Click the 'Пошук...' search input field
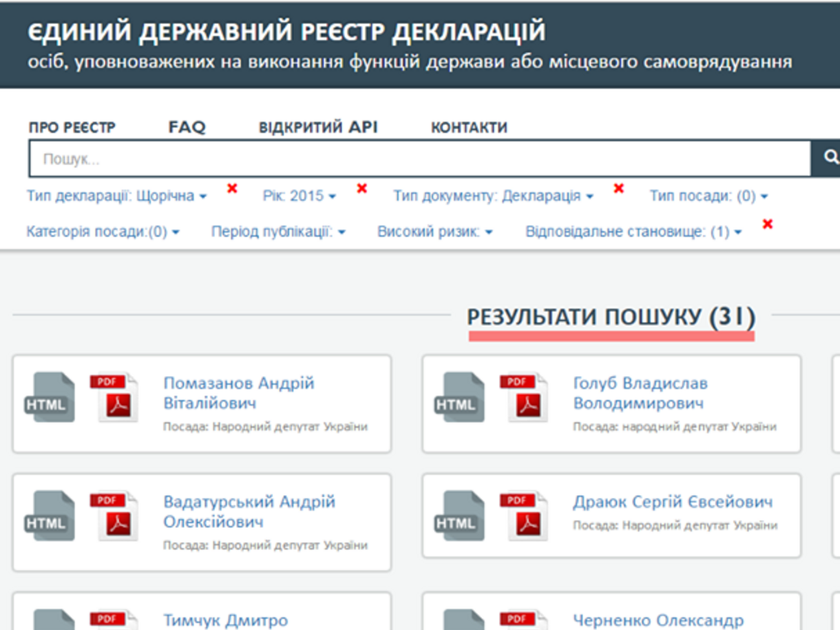The height and width of the screenshot is (630, 840). (x=420, y=159)
